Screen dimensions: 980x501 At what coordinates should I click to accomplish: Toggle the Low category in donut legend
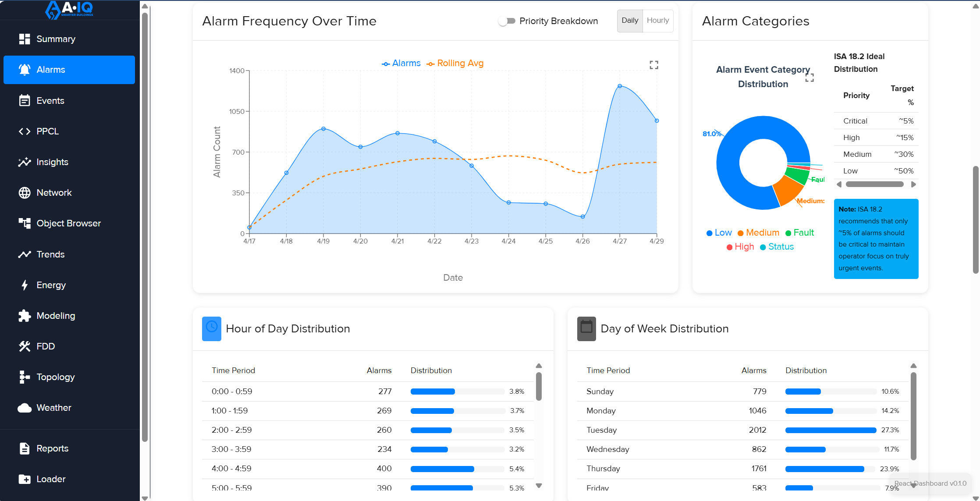pyautogui.click(x=719, y=233)
